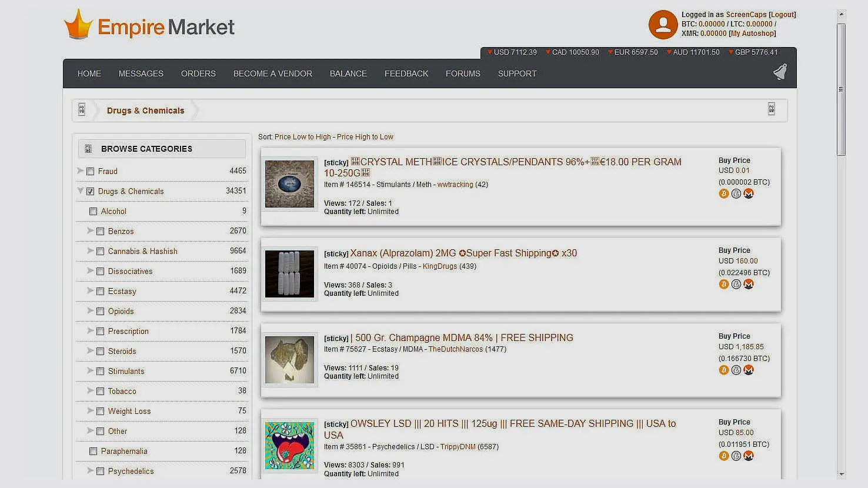The image size is (868, 488).
Task: Uncheck the Drugs & Chemicals checkbox
Action: (x=91, y=192)
